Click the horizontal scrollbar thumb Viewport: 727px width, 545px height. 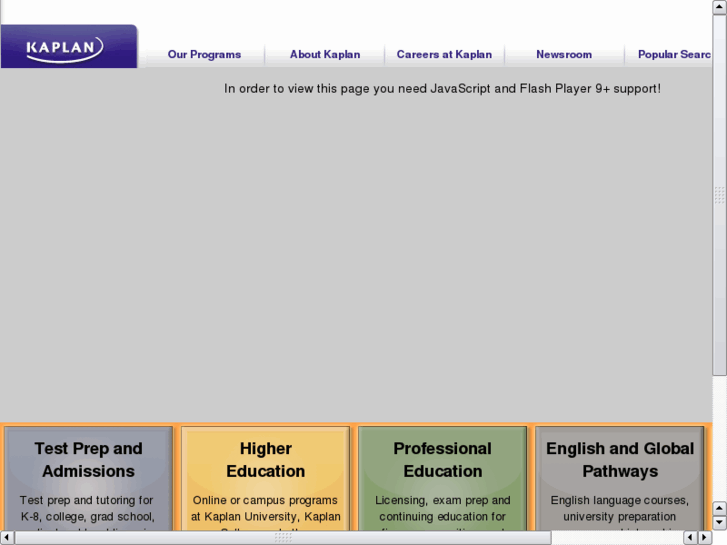click(283, 538)
